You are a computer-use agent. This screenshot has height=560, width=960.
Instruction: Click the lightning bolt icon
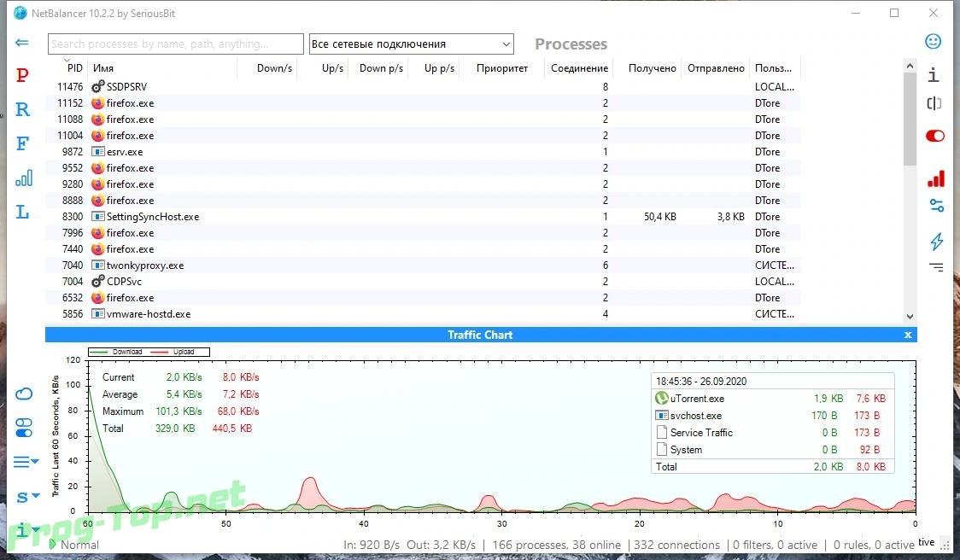(x=937, y=241)
